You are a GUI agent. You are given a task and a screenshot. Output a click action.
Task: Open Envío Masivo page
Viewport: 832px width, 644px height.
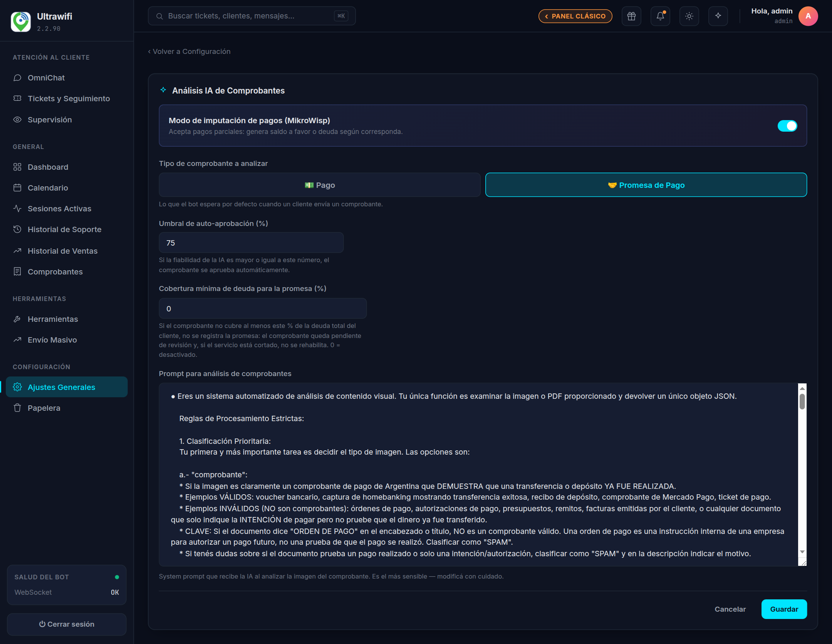click(x=67, y=340)
